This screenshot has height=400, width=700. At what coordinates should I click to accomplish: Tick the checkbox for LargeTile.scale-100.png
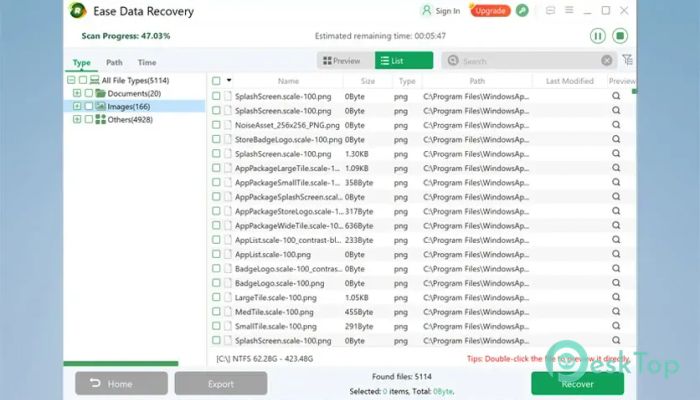[x=217, y=297]
